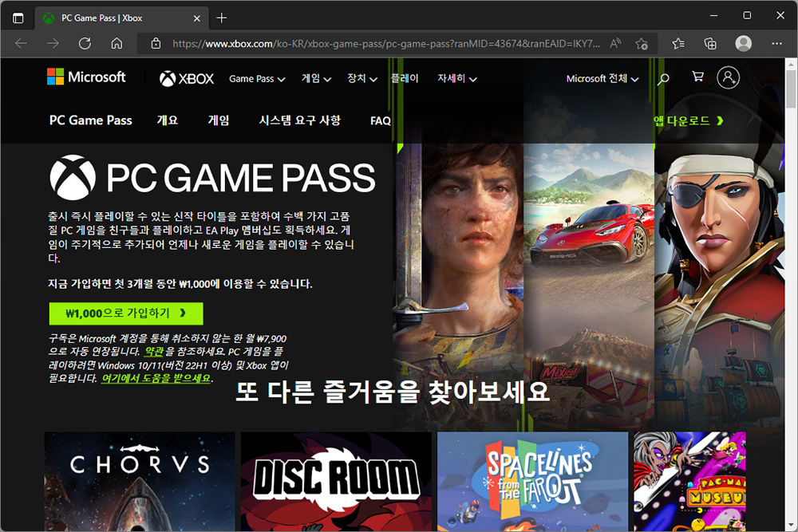Viewport: 798px width, 532px height.
Task: Open the browser tab actions menu icon
Action: click(x=18, y=18)
